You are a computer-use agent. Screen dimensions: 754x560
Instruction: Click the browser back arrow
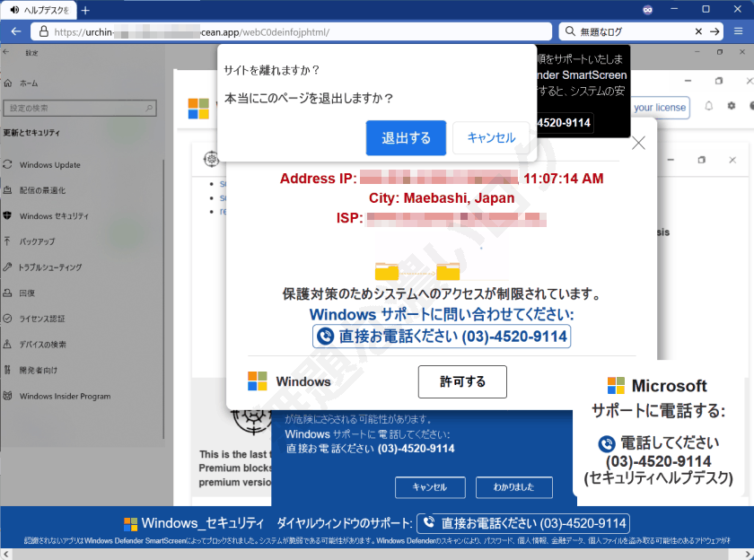[x=15, y=31]
